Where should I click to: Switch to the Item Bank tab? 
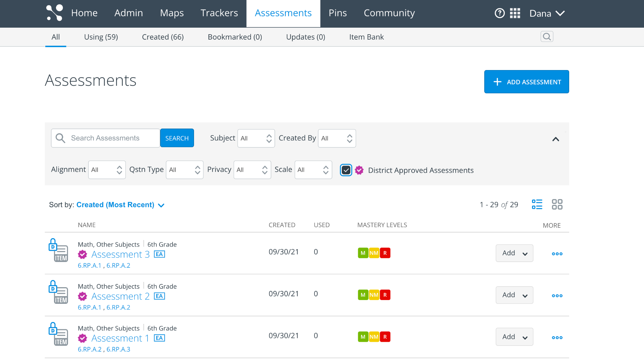tap(366, 37)
